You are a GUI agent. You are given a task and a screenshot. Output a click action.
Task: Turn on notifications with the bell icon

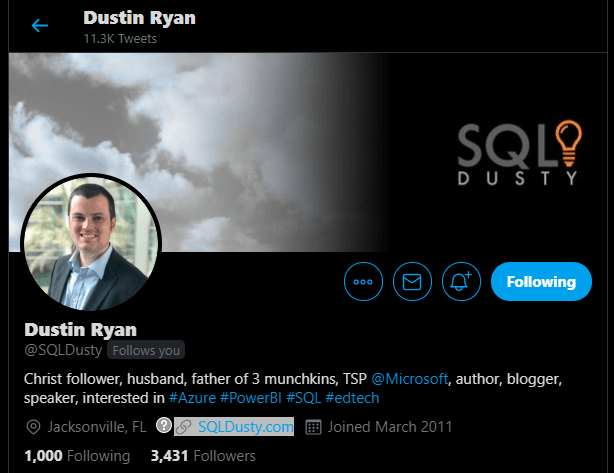pyautogui.click(x=461, y=282)
